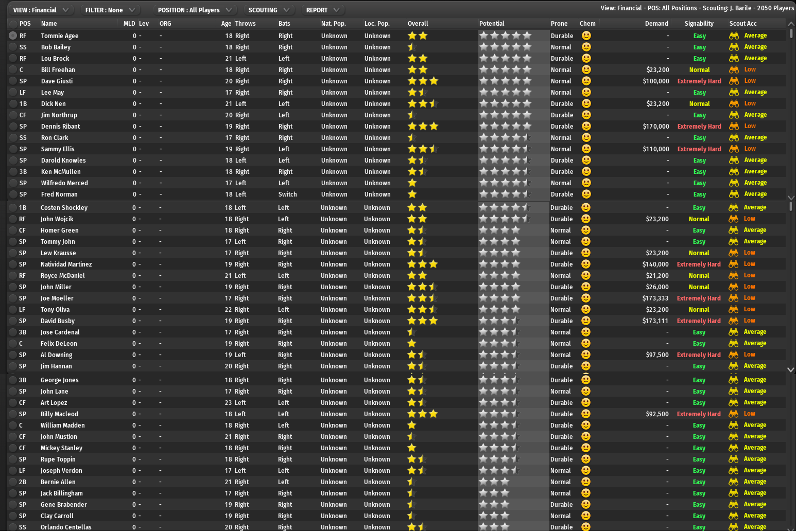Click binoculars scouting icon for Tommie Agee
The image size is (797, 532).
(734, 36)
